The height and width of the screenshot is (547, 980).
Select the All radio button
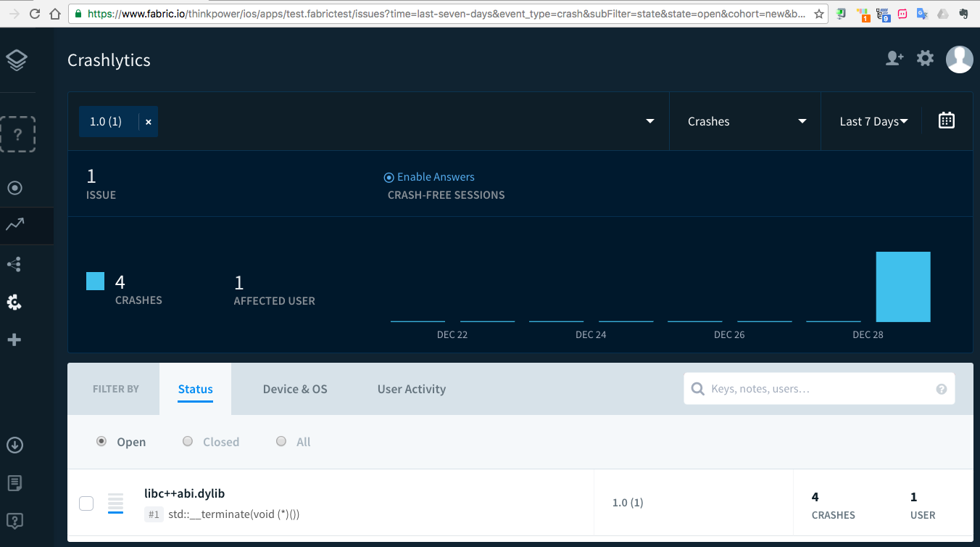pyautogui.click(x=281, y=441)
